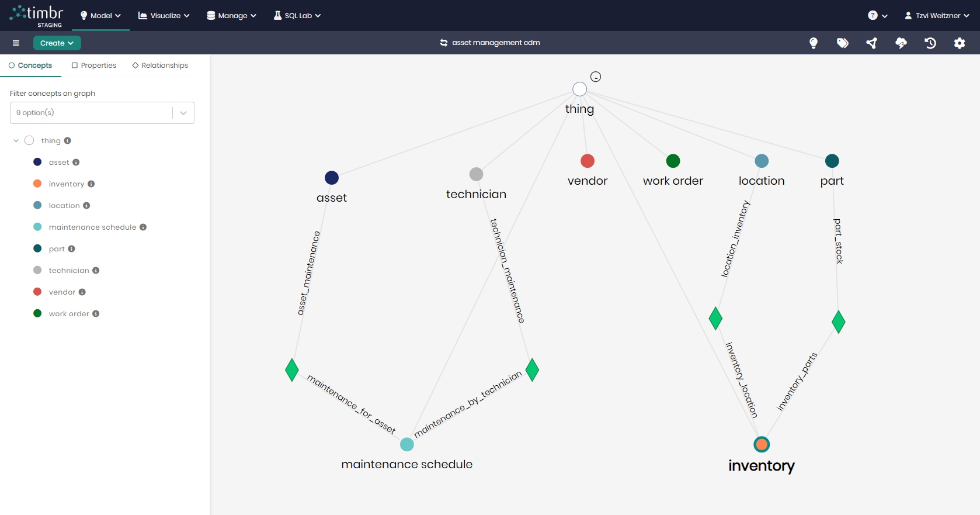Open the help question mark menu
The width and height of the screenshot is (980, 515).
(877, 16)
